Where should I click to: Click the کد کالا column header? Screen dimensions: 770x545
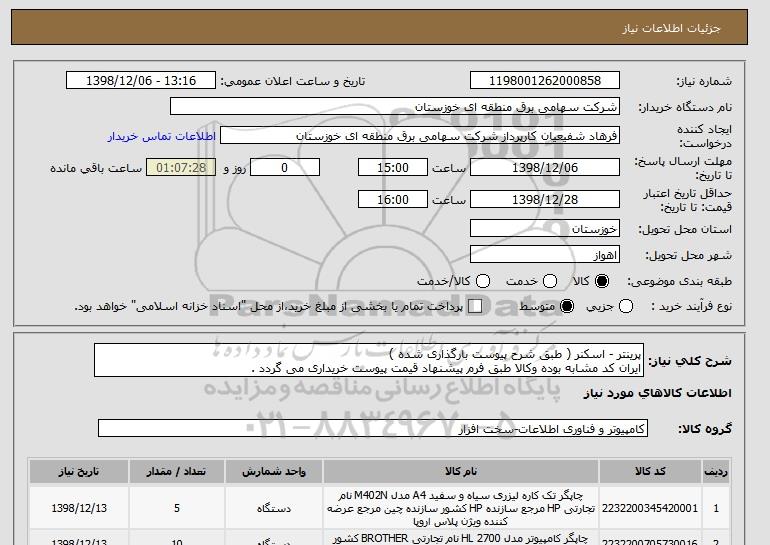[x=650, y=471]
